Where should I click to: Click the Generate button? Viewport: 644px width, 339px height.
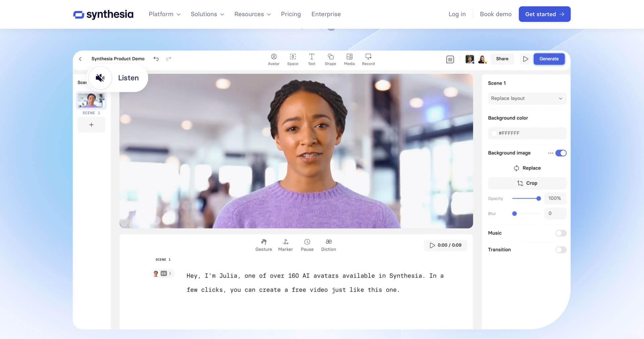pos(549,59)
